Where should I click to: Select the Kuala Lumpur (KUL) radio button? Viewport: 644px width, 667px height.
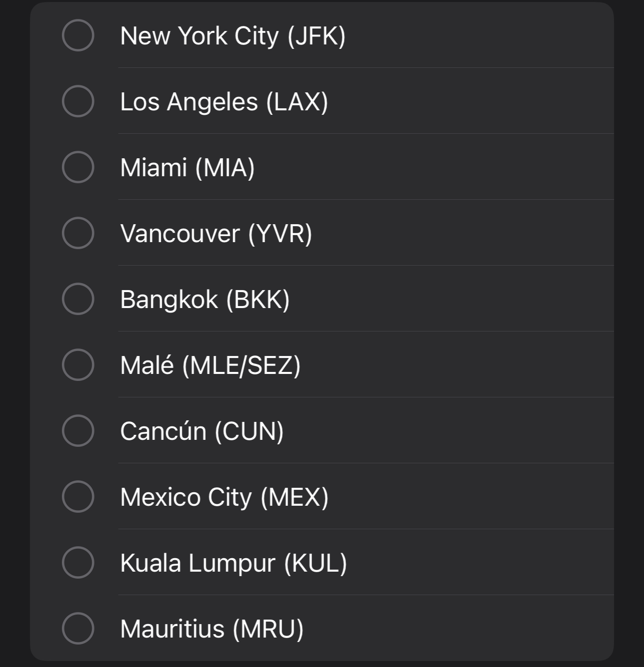pyautogui.click(x=78, y=563)
